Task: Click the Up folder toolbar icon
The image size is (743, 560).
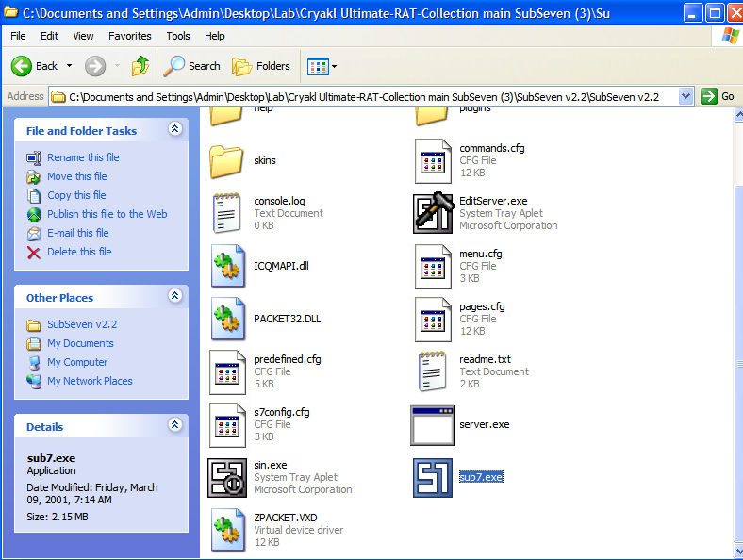Action: pos(140,66)
